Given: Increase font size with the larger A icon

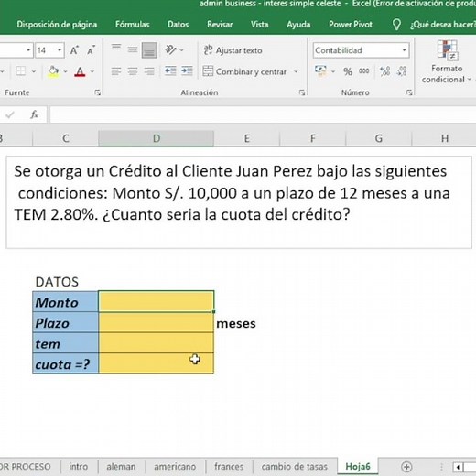Looking at the screenshot, I should click(x=74, y=50).
